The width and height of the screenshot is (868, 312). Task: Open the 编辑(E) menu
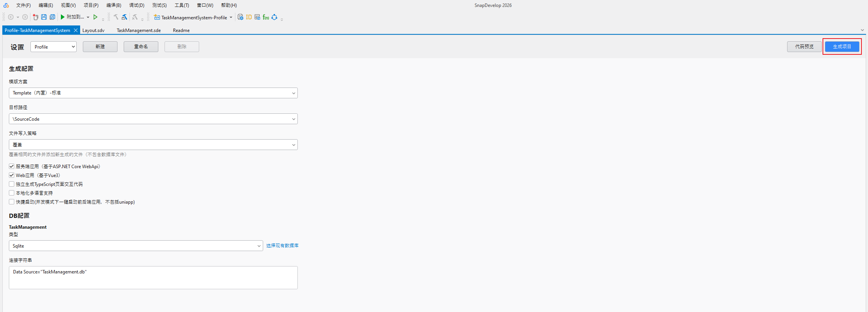[x=46, y=5]
